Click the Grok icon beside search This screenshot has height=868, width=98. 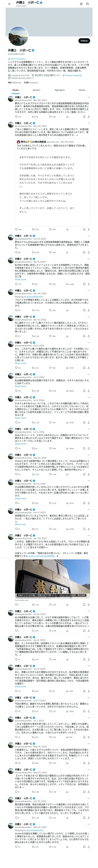pos(81,4)
